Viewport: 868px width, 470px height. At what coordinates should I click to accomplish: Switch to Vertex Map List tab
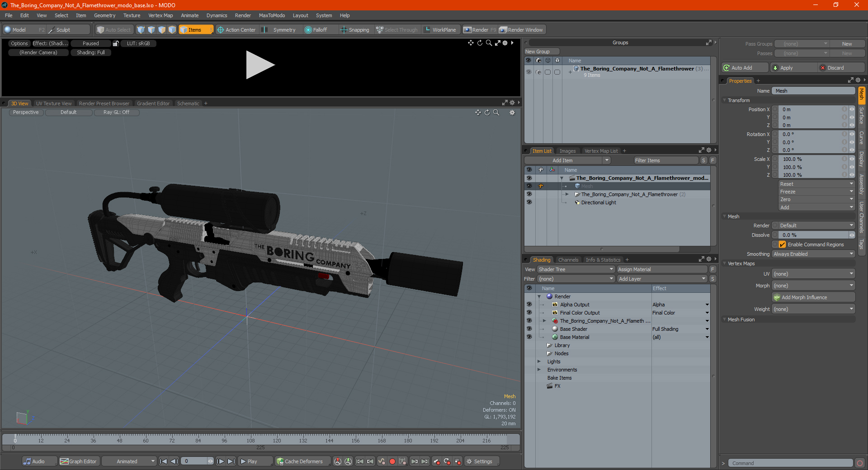click(601, 151)
